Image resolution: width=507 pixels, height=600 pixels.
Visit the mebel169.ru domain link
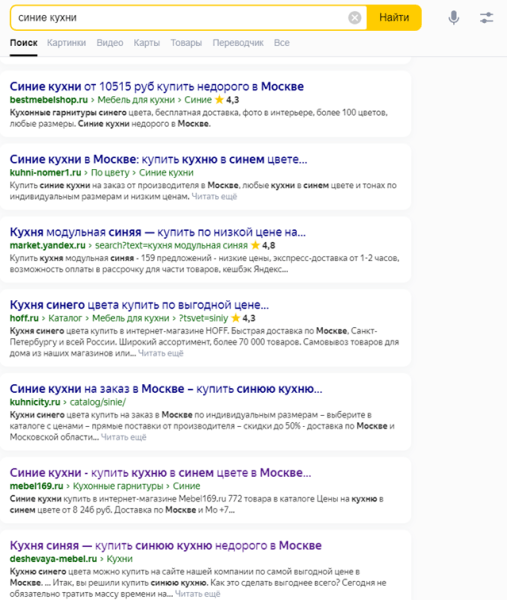pos(36,486)
